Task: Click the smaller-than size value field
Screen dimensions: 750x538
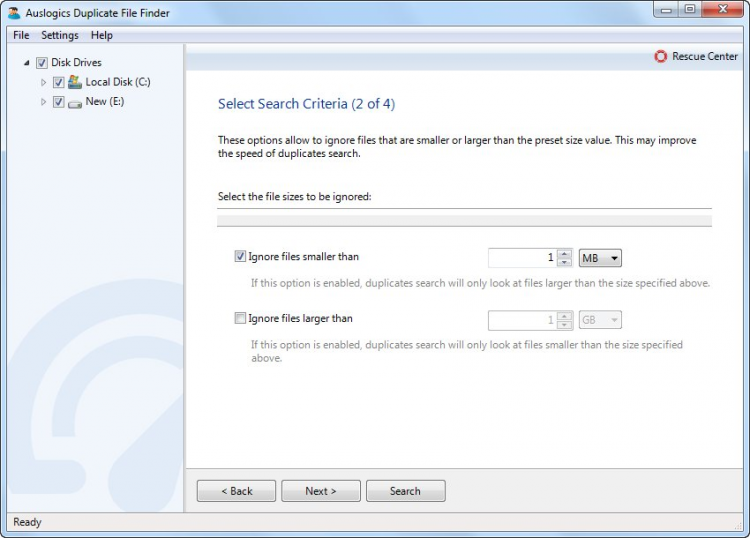Action: click(523, 258)
